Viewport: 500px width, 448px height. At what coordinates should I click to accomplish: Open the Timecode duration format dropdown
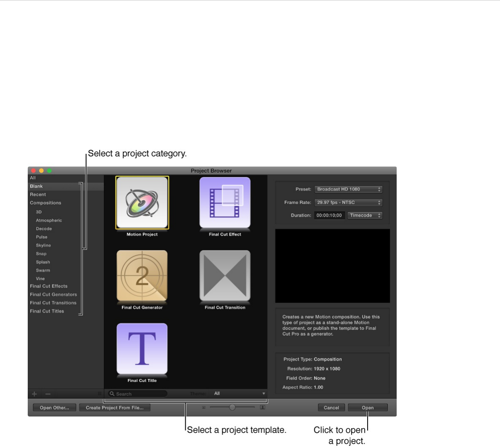[x=365, y=215]
